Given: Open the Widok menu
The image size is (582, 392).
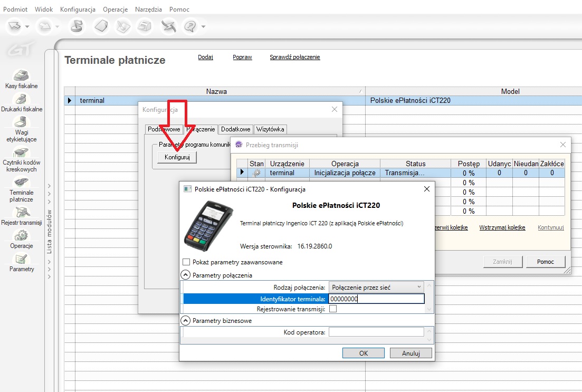Looking at the screenshot, I should tap(44, 9).
